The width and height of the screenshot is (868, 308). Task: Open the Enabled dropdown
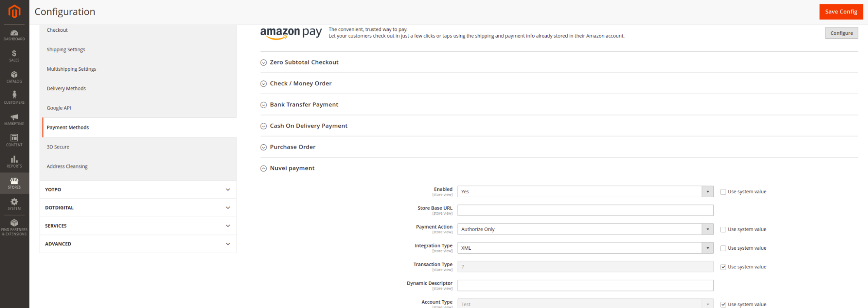pyautogui.click(x=585, y=192)
